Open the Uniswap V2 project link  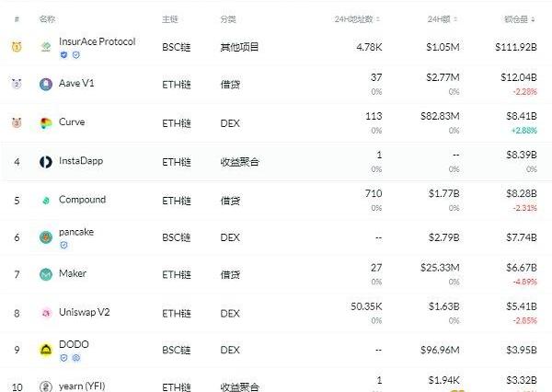click(x=86, y=312)
